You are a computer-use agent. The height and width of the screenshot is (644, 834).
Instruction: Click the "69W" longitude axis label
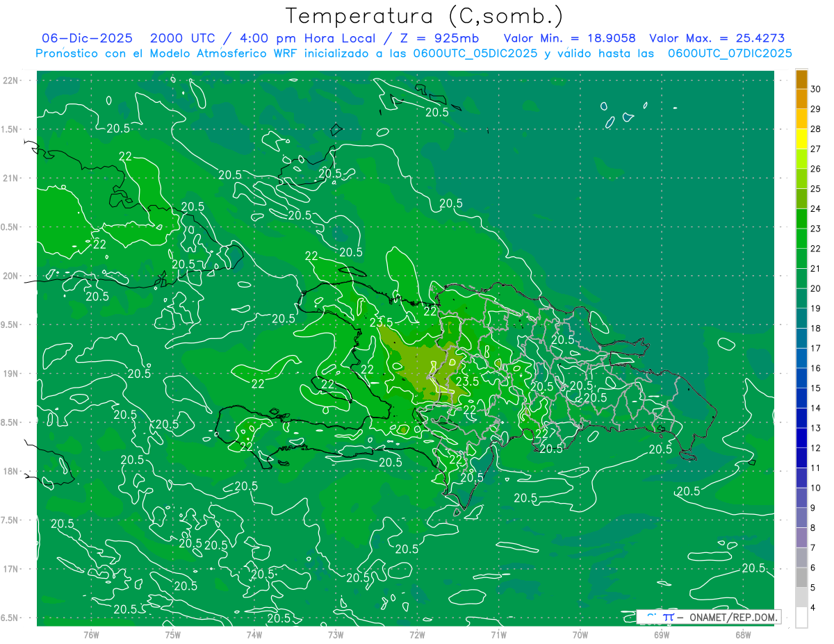pyautogui.click(x=662, y=634)
